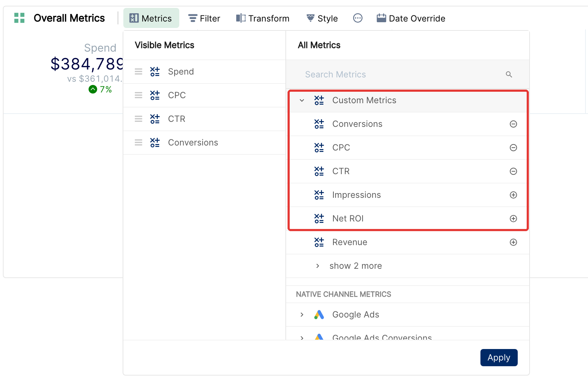The width and height of the screenshot is (588, 387).
Task: Select CPC in Visible Metrics list
Action: point(204,95)
